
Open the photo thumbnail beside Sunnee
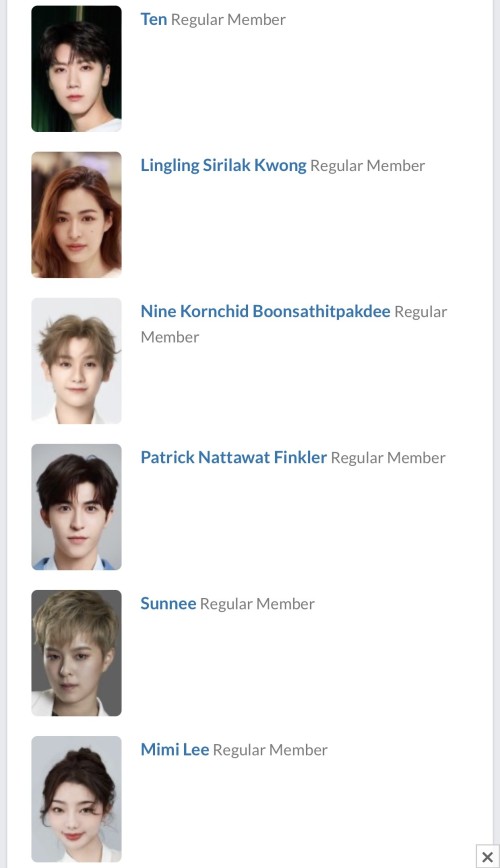click(x=76, y=653)
